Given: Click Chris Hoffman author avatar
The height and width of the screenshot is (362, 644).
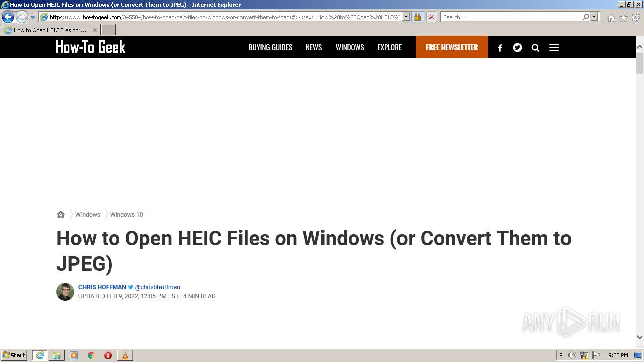Looking at the screenshot, I should point(65,292).
